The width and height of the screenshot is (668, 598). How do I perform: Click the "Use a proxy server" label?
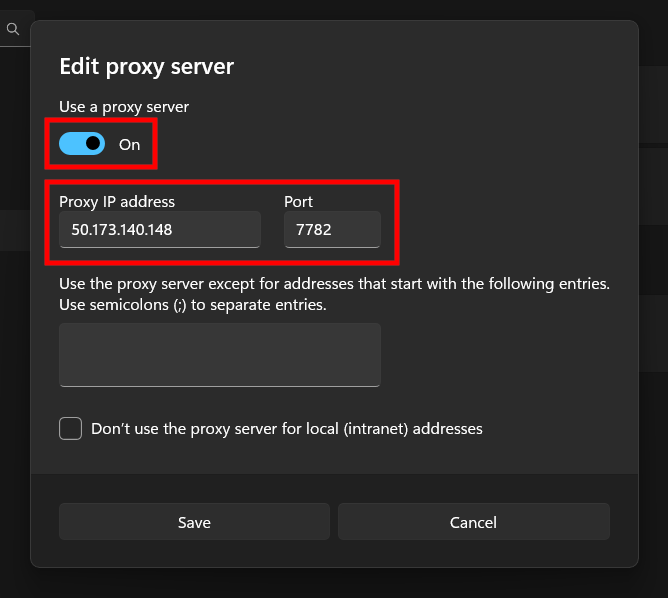point(124,106)
